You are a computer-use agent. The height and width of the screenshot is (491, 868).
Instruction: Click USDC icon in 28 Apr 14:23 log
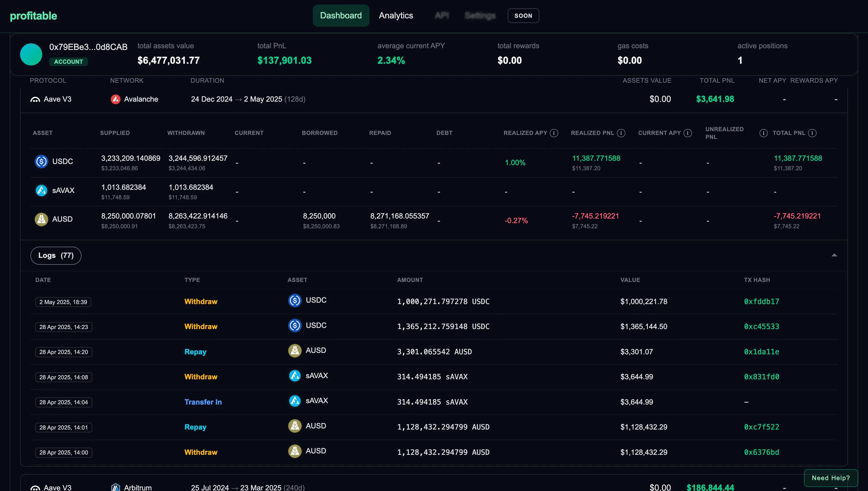click(x=295, y=325)
